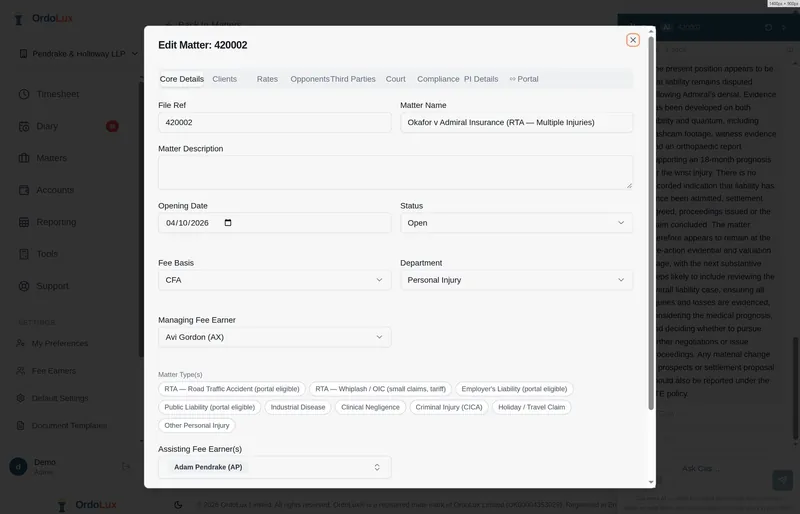Click the Ask Cas input field
Viewport: 800px width, 514px height.
(x=702, y=469)
